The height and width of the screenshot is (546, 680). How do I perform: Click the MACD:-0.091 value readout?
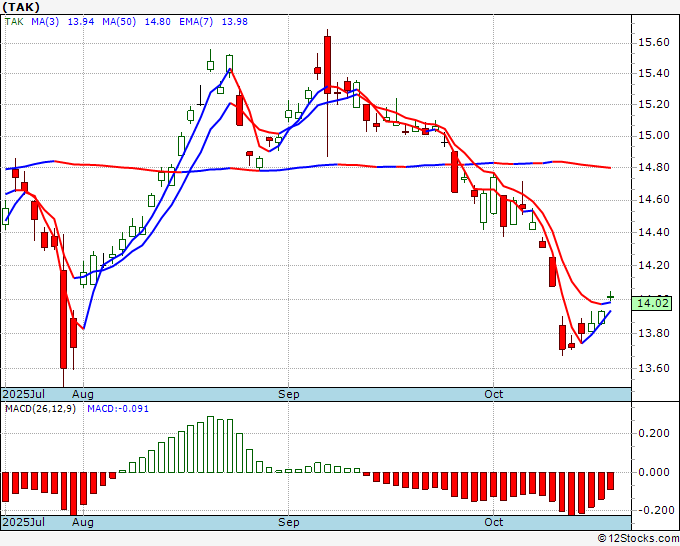118,409
